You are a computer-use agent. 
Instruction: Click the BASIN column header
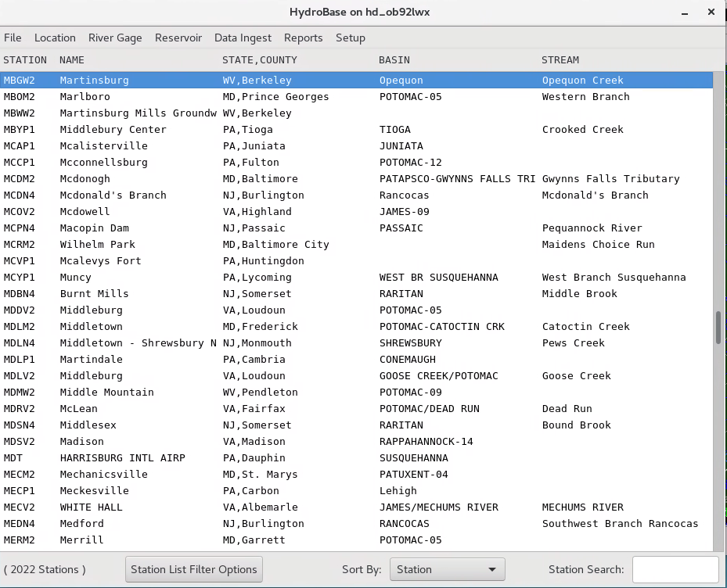click(x=394, y=60)
